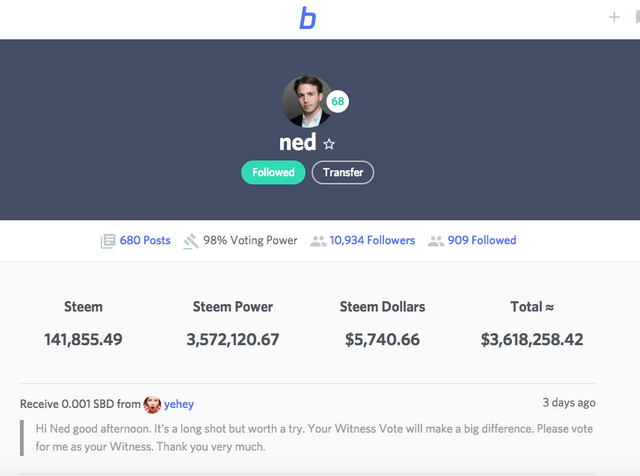Click the followers people icon
Image resolution: width=640 pixels, height=476 pixels.
[318, 241]
